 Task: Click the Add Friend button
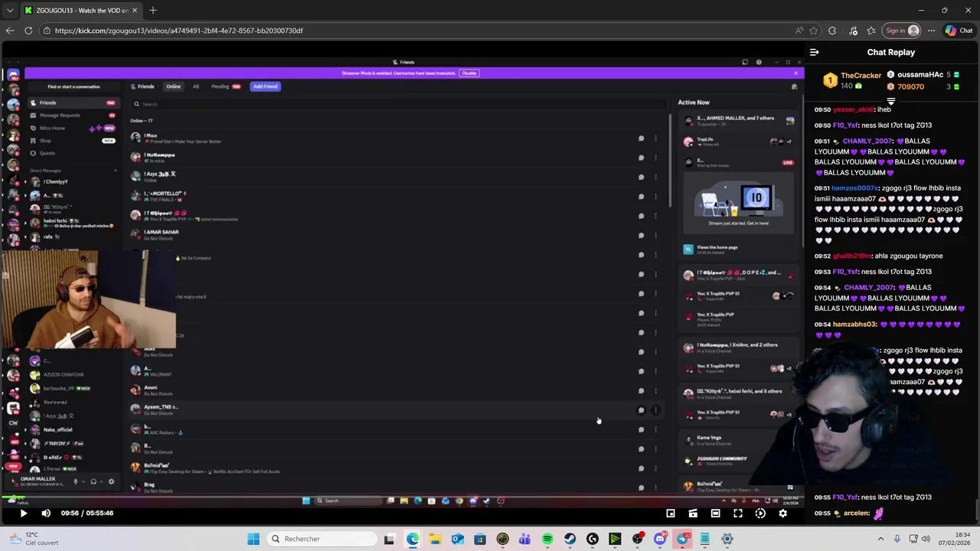(265, 86)
